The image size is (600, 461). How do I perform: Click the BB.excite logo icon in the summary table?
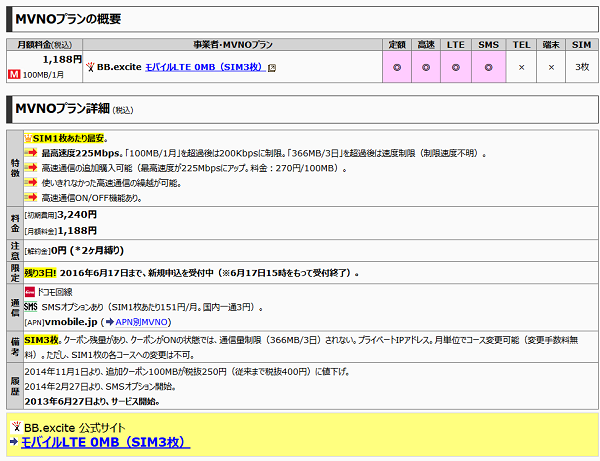90,67
